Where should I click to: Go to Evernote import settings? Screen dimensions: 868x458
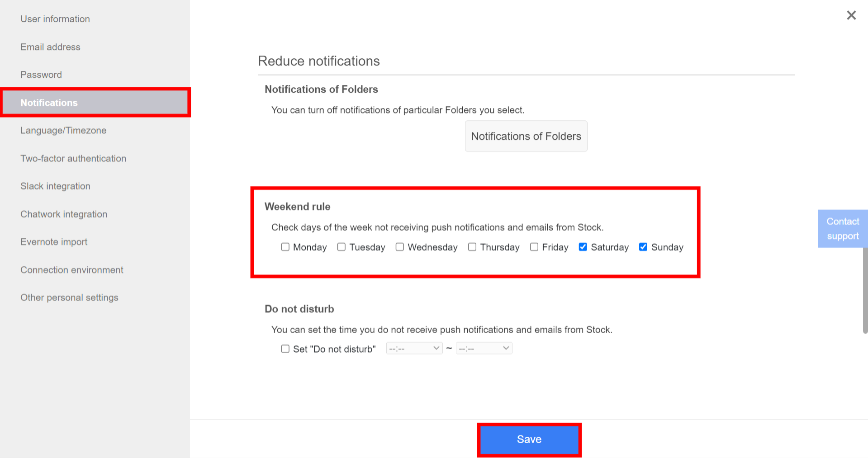pos(53,241)
